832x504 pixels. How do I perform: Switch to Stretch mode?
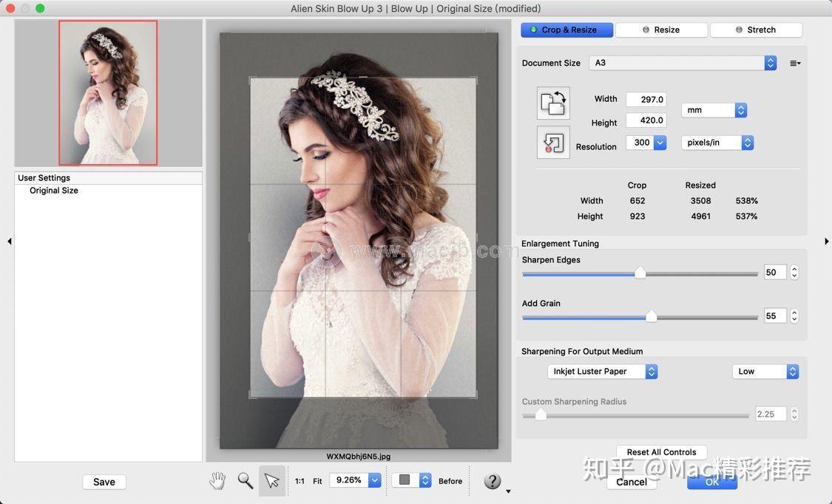[x=756, y=30]
